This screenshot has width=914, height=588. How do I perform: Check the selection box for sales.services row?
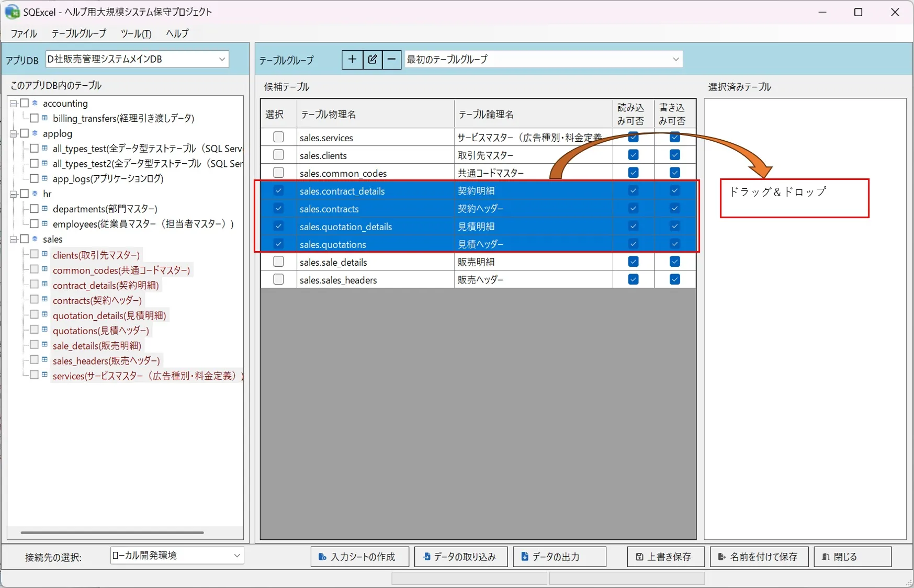click(x=278, y=137)
